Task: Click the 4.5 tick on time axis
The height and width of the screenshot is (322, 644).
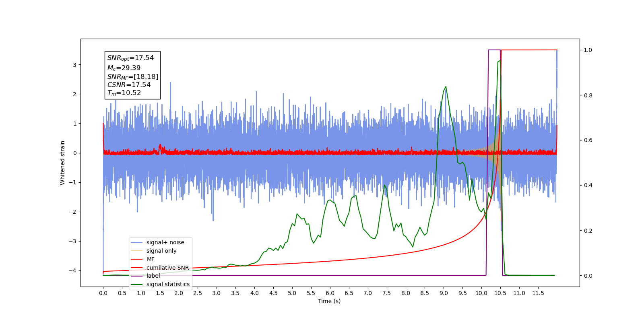Action: (x=273, y=293)
